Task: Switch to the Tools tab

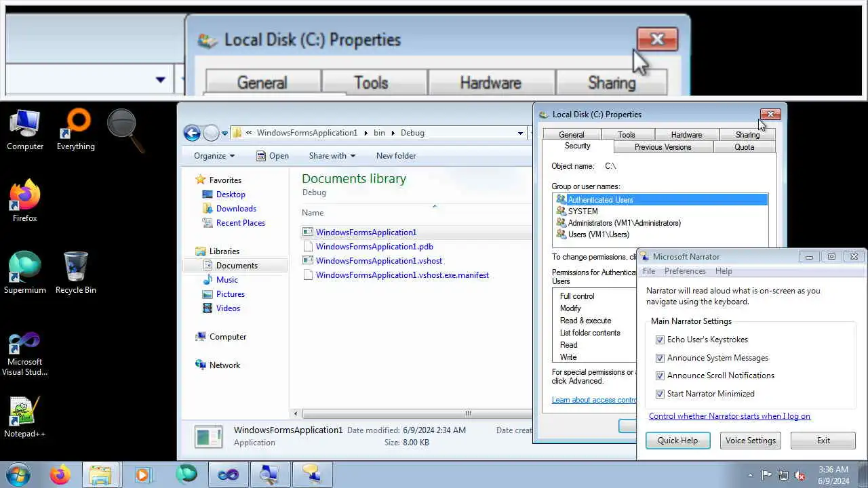Action: 627,135
